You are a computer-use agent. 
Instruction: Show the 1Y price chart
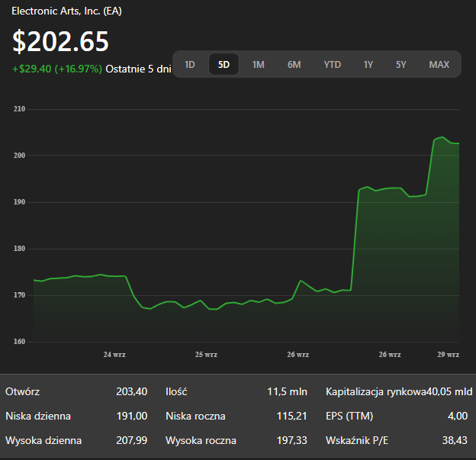pos(368,64)
